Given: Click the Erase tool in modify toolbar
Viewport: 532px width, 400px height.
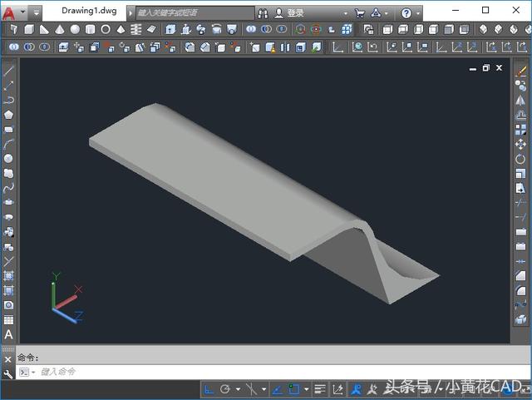Looking at the screenshot, I should coord(521,72).
